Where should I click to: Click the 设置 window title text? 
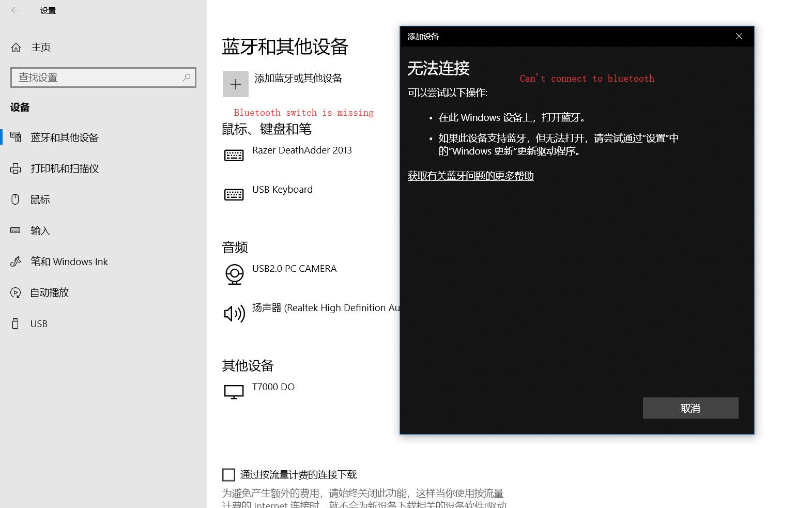pyautogui.click(x=48, y=10)
